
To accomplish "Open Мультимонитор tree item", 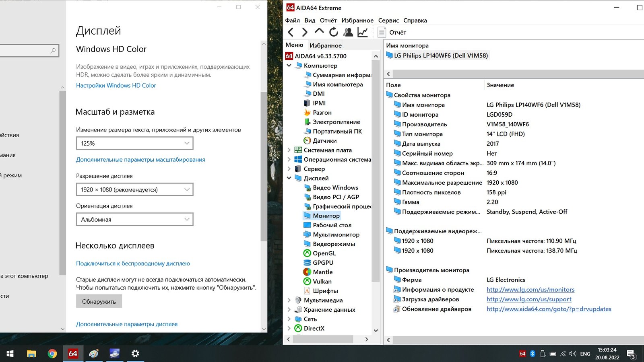I will pyautogui.click(x=336, y=234).
